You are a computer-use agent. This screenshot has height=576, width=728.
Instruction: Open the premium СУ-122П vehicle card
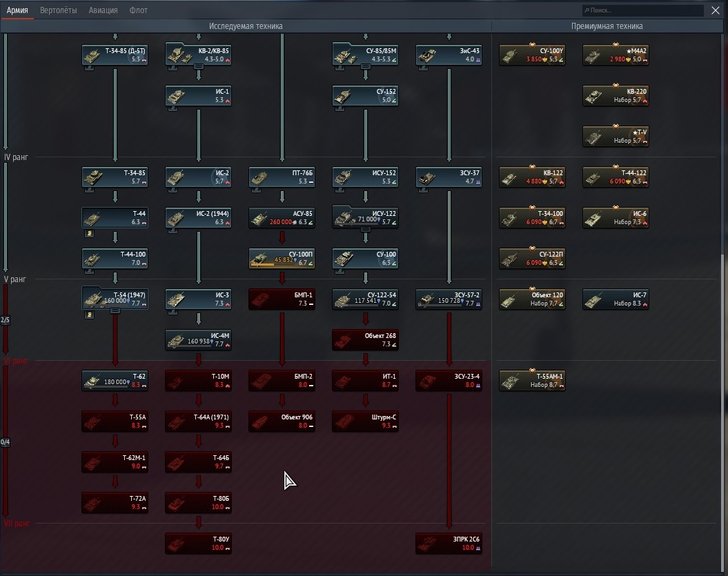pyautogui.click(x=532, y=259)
